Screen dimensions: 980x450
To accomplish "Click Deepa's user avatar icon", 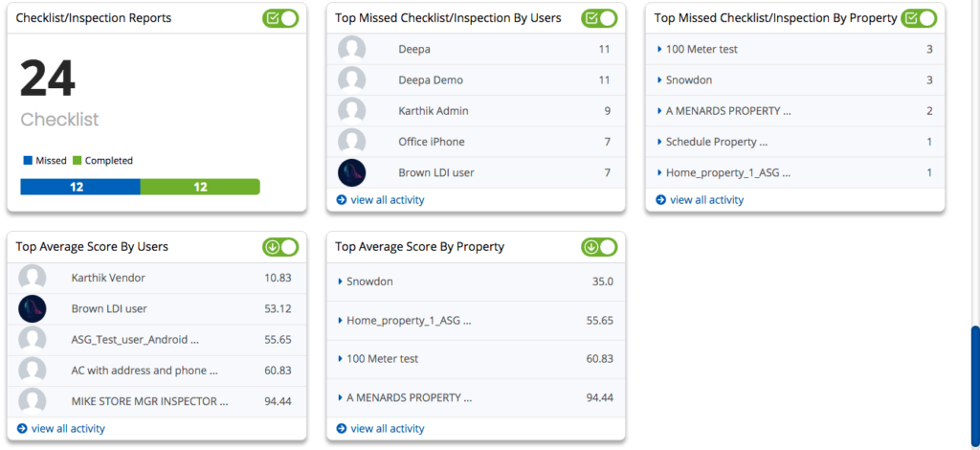I will 352,50.
